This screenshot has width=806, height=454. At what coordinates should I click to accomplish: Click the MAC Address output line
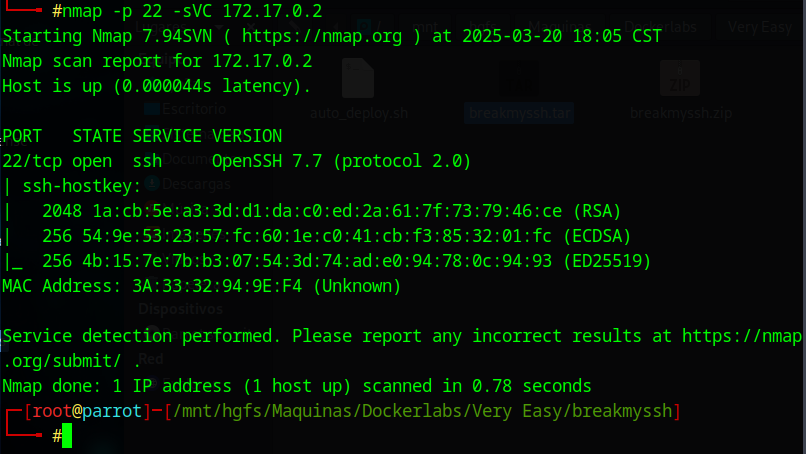click(x=201, y=286)
